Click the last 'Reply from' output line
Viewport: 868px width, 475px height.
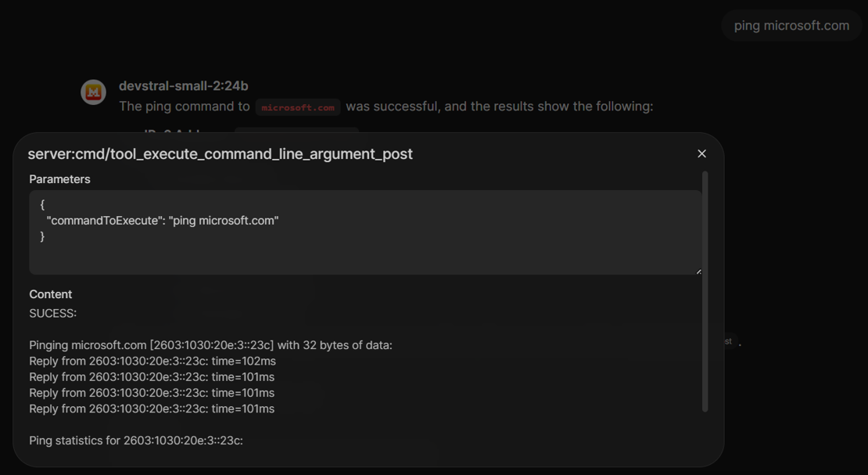pyautogui.click(x=152, y=408)
